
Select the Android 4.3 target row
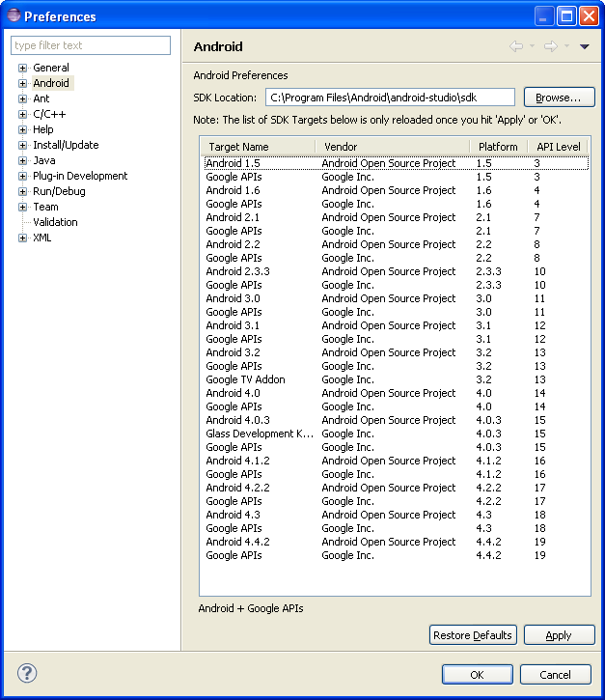[x=397, y=515]
